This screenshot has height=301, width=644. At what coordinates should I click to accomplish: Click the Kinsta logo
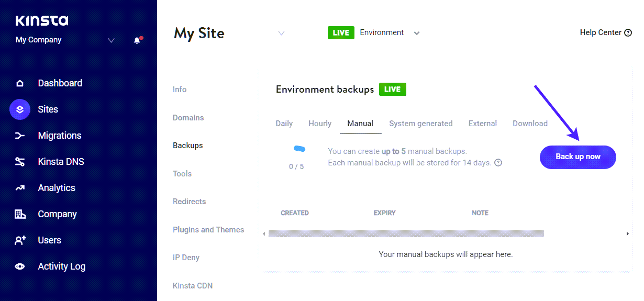click(x=42, y=21)
